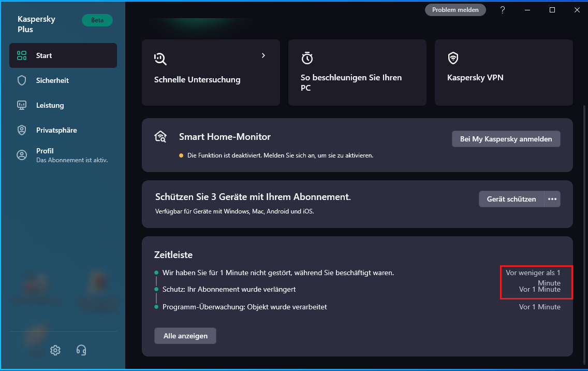The image size is (588, 371).
Task: Click timeline entry Wir haben Sie nicht gestört
Action: click(278, 273)
